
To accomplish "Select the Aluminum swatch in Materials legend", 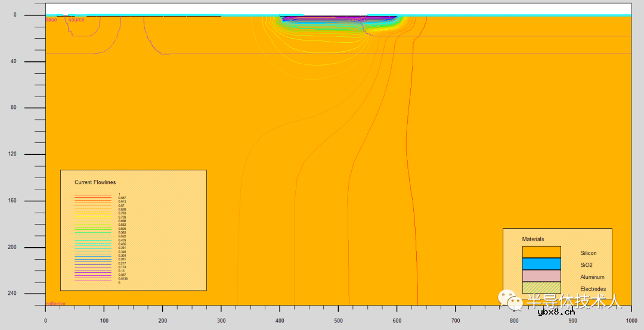I will (x=541, y=276).
